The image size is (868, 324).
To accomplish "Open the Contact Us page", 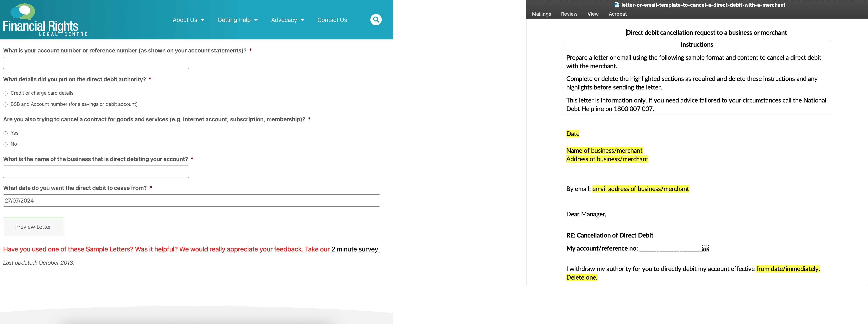I will (x=332, y=20).
